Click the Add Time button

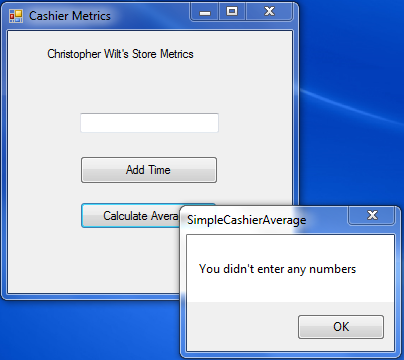149,170
